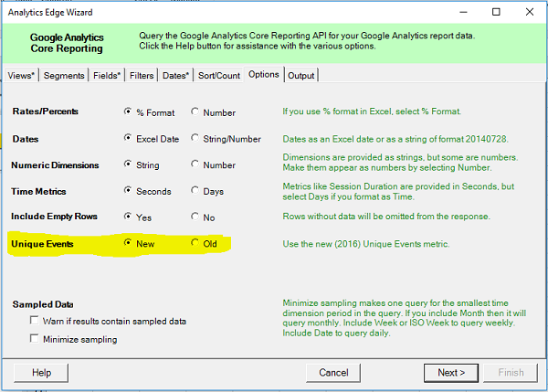Open the Filters tab
Image resolution: width=548 pixels, height=392 pixels.
point(142,75)
